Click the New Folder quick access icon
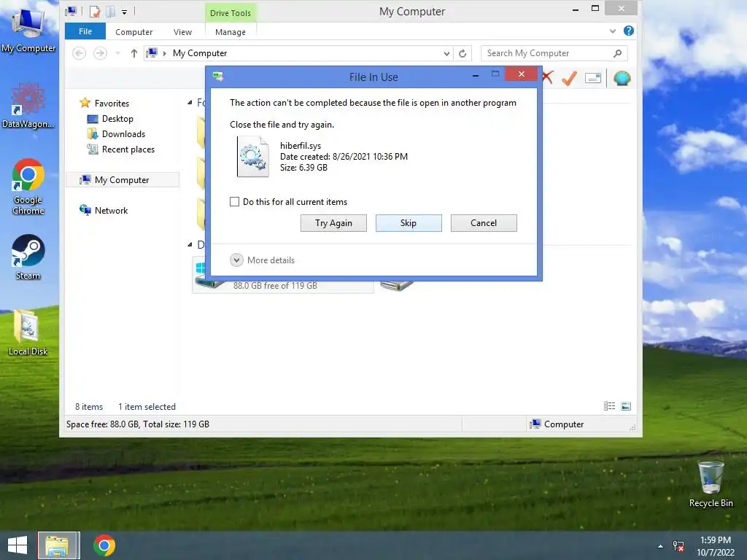 (x=111, y=12)
